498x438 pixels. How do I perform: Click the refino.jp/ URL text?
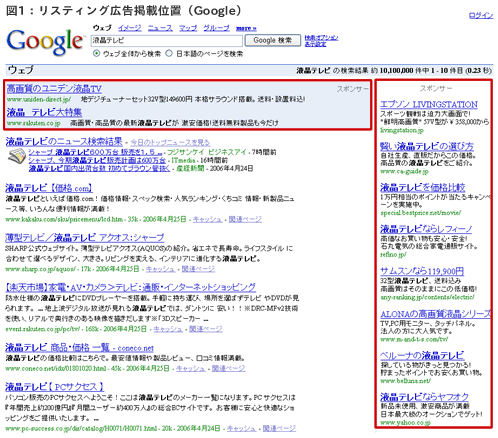tap(393, 254)
